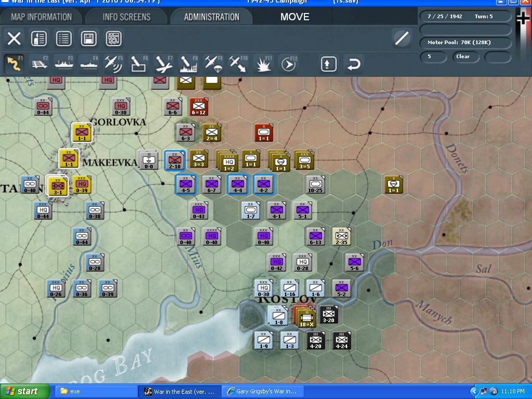This screenshot has width=532, height=399.
Task: Select the 1-16 counter north of Rostov
Action: (x=289, y=289)
